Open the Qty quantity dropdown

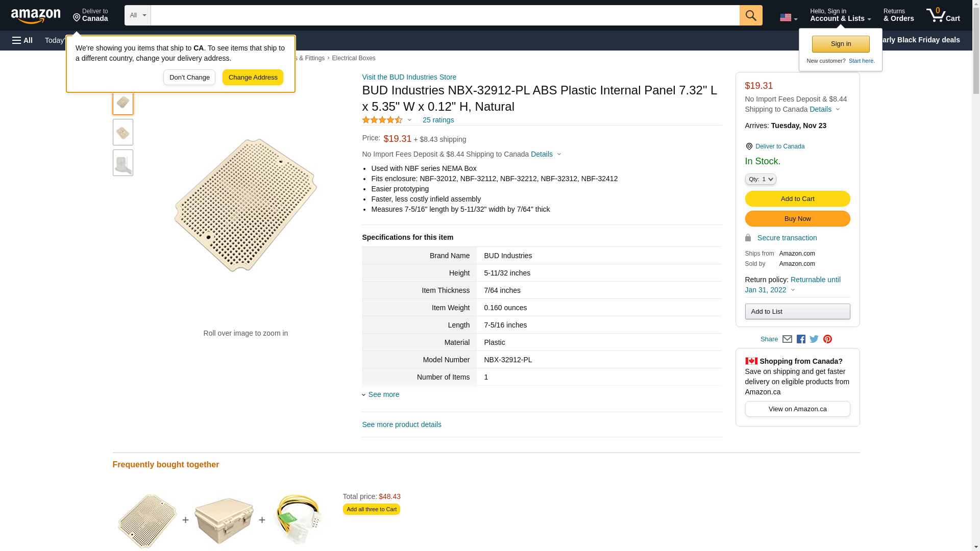[x=760, y=179]
